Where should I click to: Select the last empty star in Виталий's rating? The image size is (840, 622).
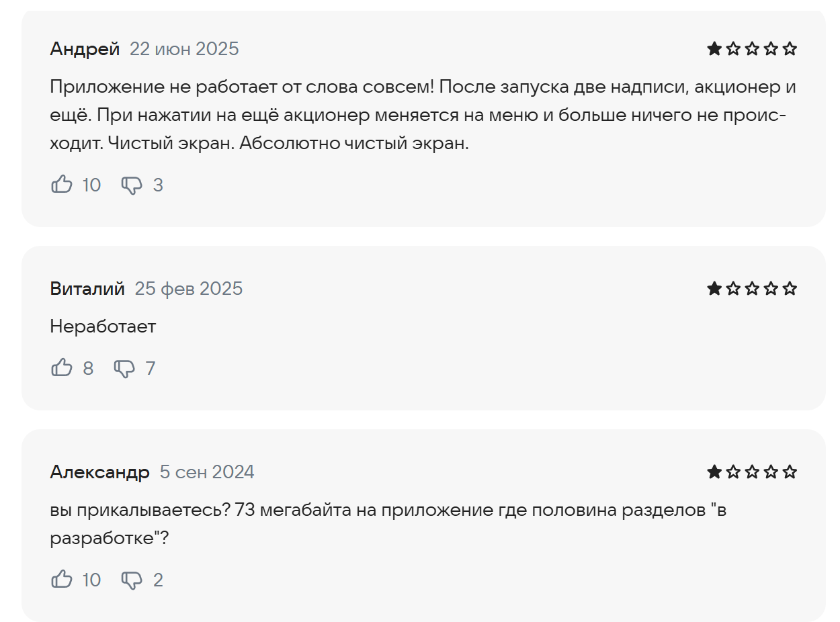(790, 288)
